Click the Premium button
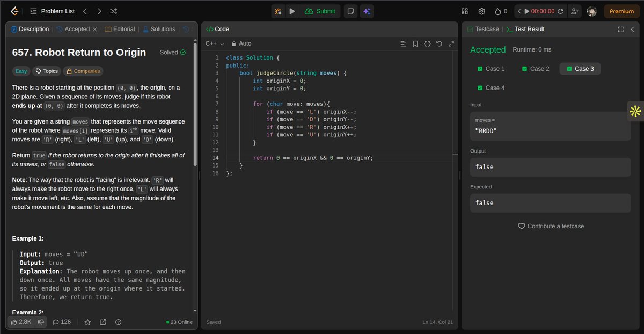The image size is (644, 334). click(621, 11)
